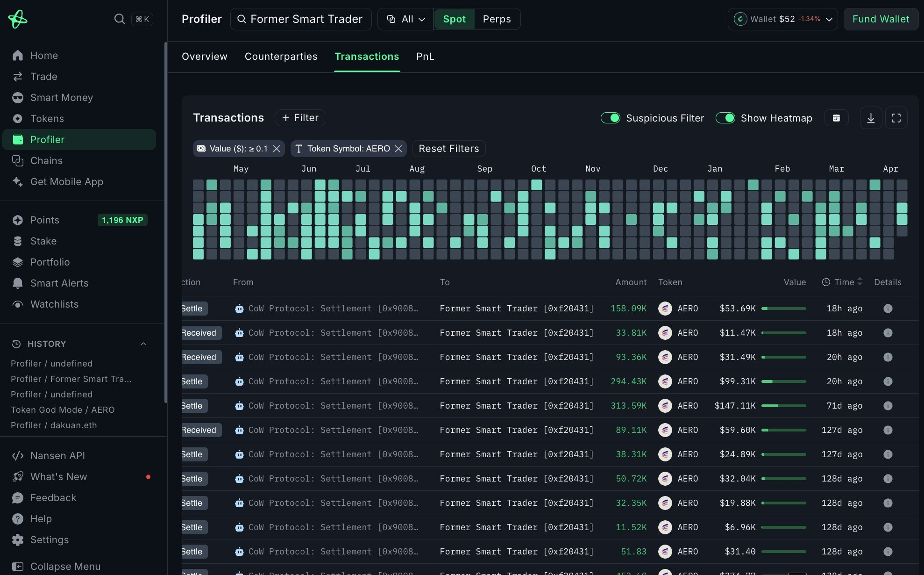Open the Wallet $52 dropdown
The height and width of the screenshot is (575, 924).
(782, 19)
